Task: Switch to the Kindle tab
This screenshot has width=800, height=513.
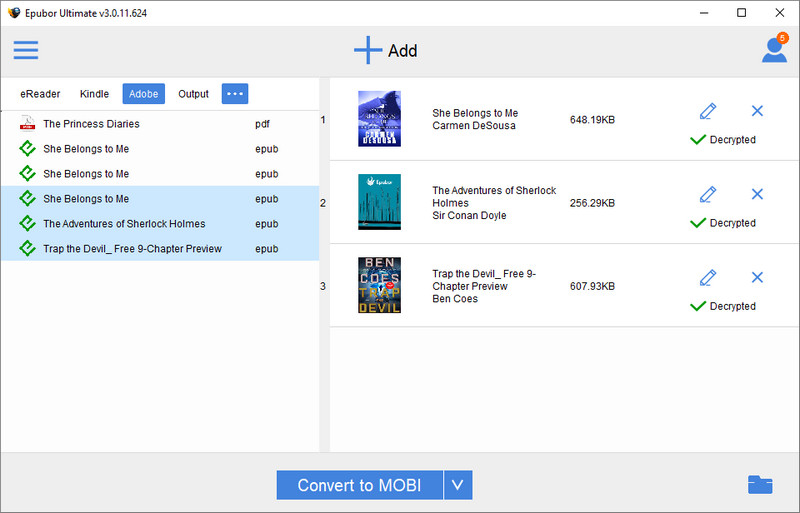Action: [x=94, y=94]
